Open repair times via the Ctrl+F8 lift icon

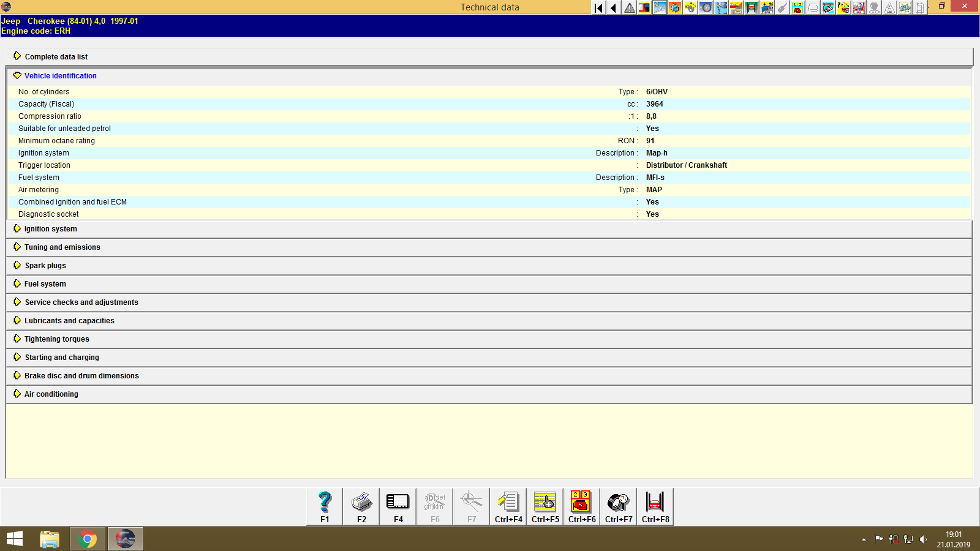point(655,506)
